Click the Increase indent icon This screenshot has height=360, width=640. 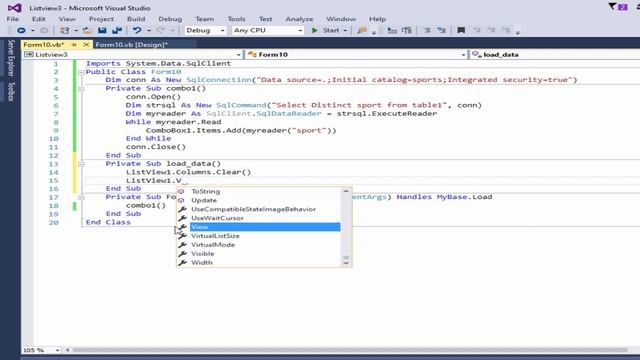point(442,30)
